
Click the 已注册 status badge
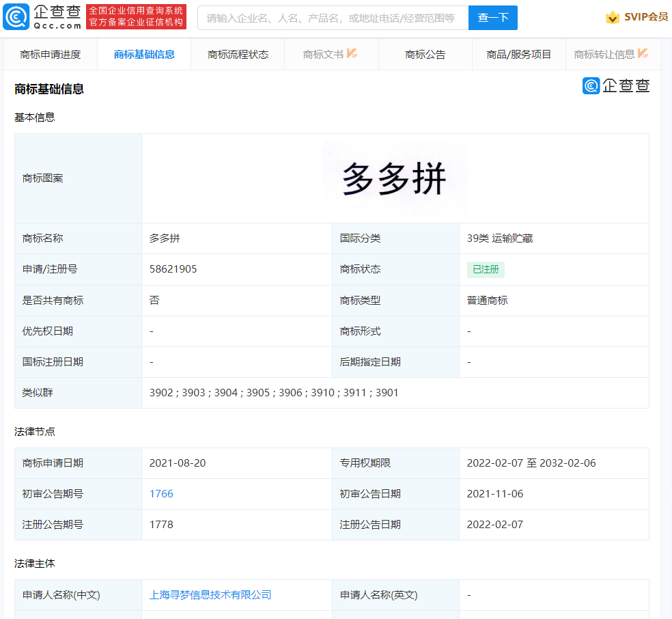click(486, 269)
